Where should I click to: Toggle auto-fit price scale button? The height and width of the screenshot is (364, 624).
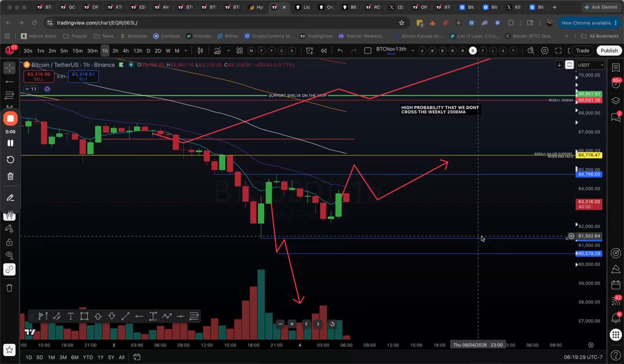coord(569,65)
